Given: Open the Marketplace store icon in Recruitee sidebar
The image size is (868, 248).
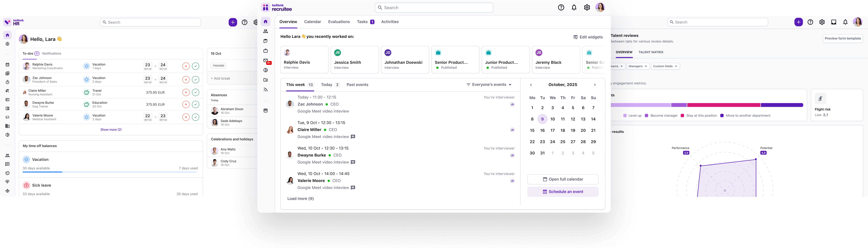Looking at the screenshot, I should pyautogui.click(x=265, y=110).
